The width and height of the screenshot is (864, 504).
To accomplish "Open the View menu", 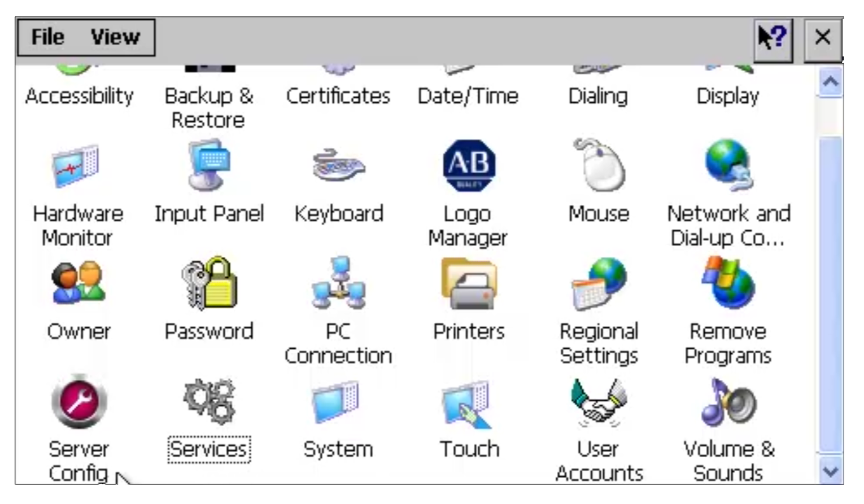I will (115, 37).
